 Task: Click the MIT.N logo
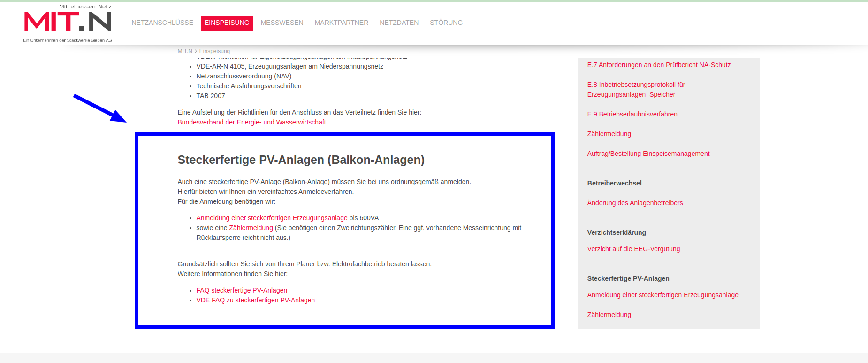coord(68,23)
